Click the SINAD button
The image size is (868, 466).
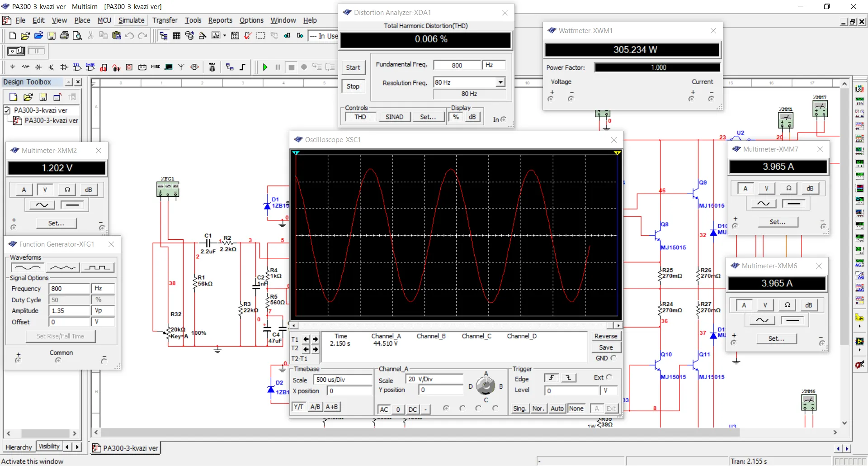[394, 117]
